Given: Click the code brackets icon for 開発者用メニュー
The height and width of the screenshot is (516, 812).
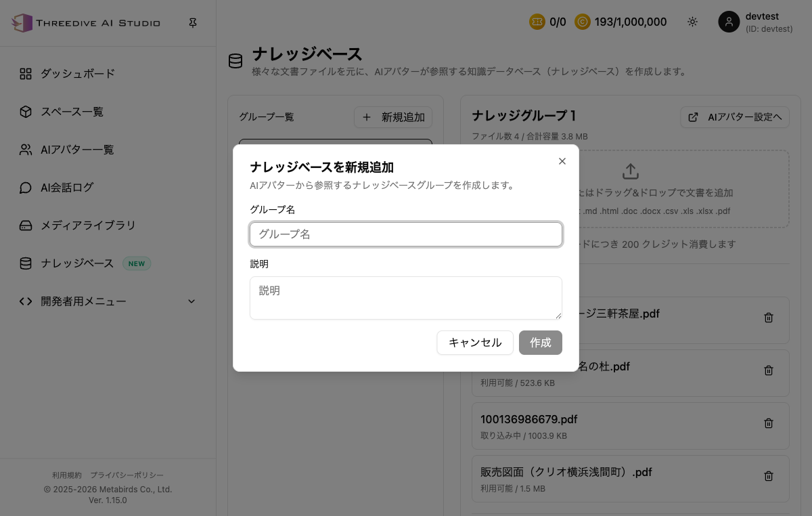Looking at the screenshot, I should point(26,301).
